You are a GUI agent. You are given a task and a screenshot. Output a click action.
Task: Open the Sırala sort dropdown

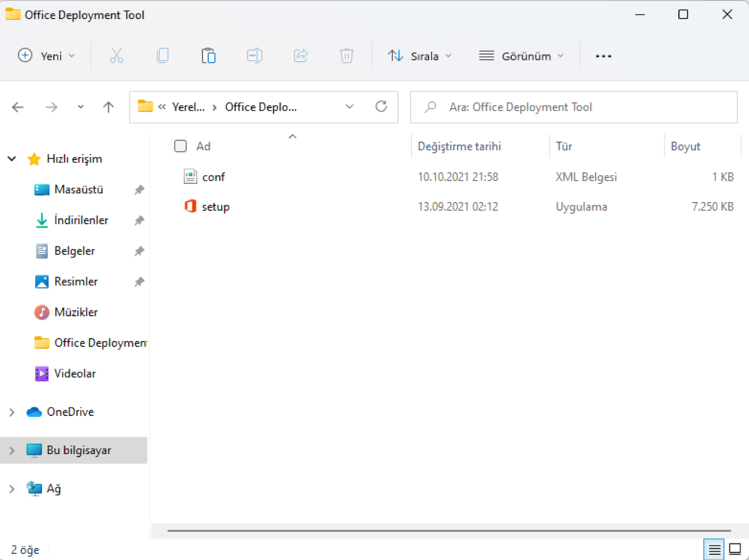pos(420,56)
